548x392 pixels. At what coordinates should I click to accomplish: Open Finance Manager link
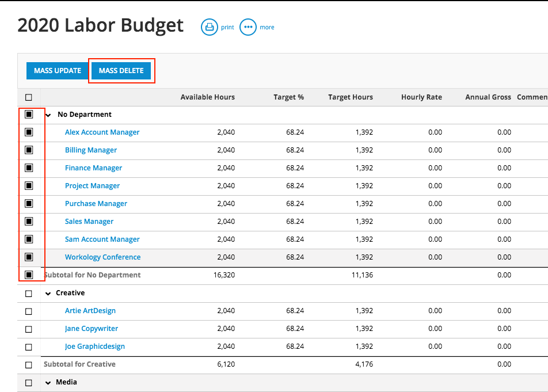(x=93, y=168)
